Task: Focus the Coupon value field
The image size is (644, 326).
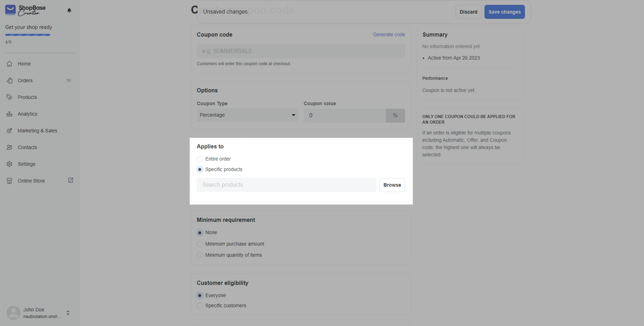Action: tap(345, 116)
